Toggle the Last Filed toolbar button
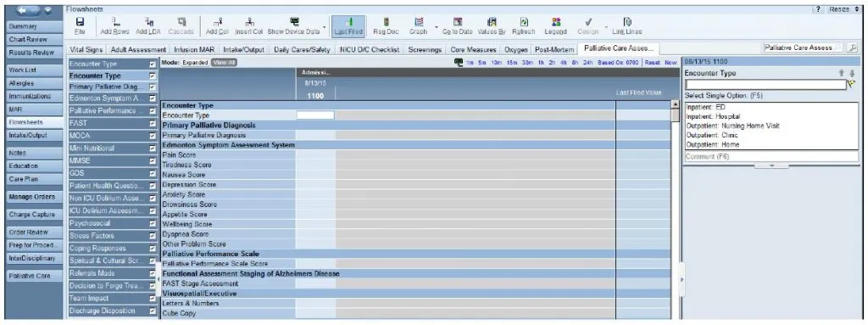The width and height of the screenshot is (868, 325). [348, 26]
